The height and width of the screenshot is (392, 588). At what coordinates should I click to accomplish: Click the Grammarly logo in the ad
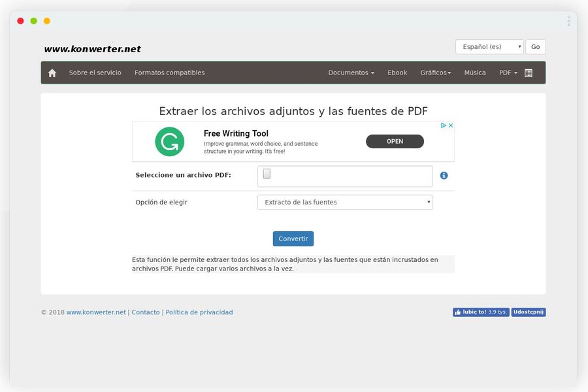tap(169, 141)
